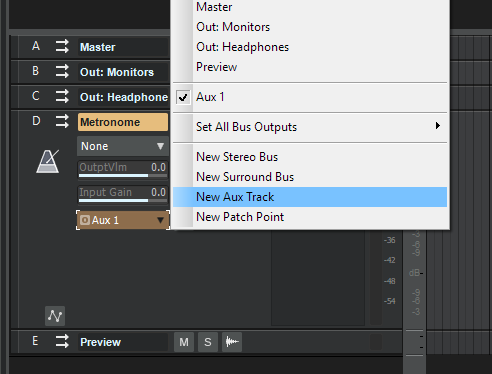Click the routing arrows icon beside Master bus

[62, 47]
